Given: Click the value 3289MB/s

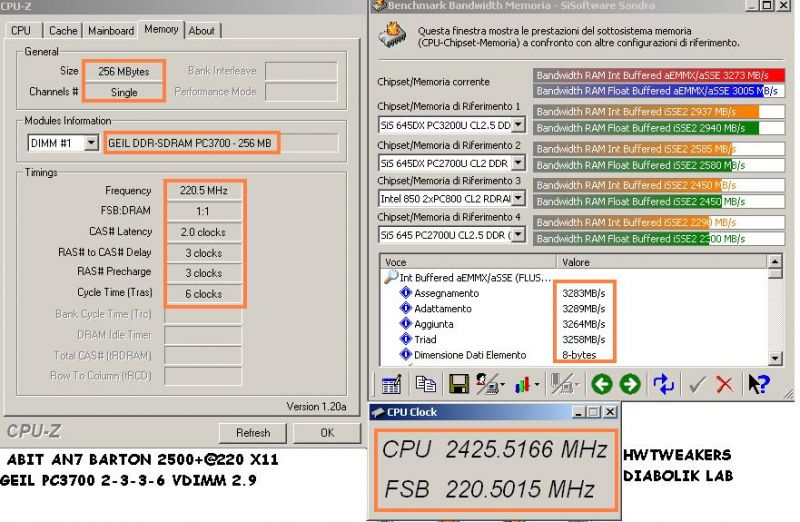Looking at the screenshot, I should coord(584,309).
